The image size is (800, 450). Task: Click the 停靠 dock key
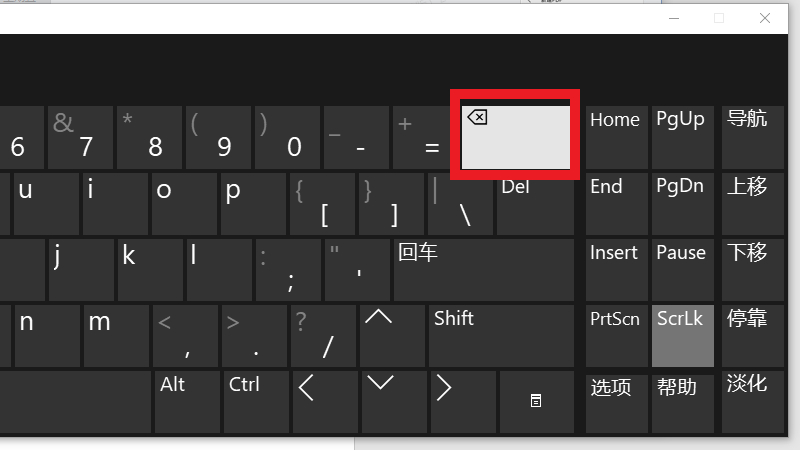748,335
